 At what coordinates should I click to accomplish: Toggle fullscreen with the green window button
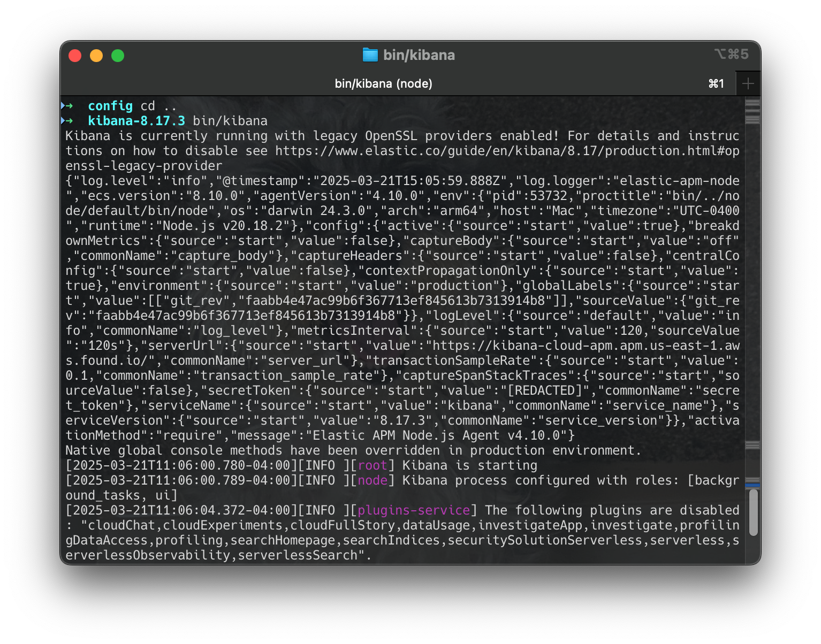117,55
